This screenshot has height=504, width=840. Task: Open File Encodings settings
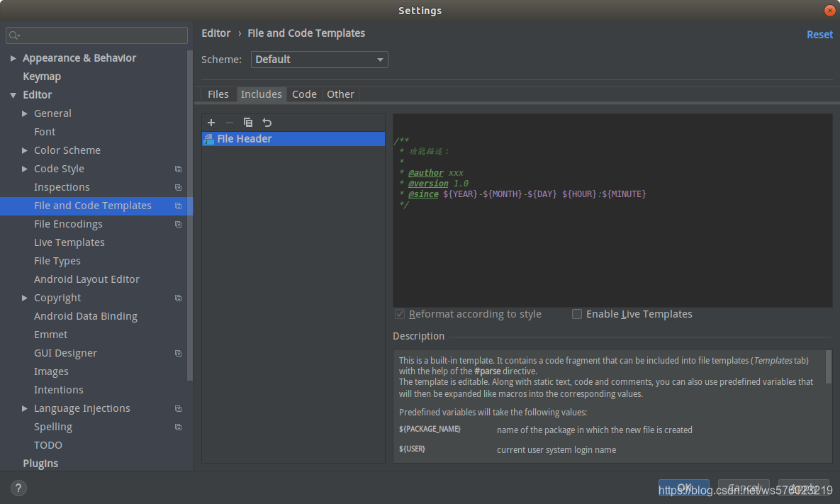click(x=68, y=225)
